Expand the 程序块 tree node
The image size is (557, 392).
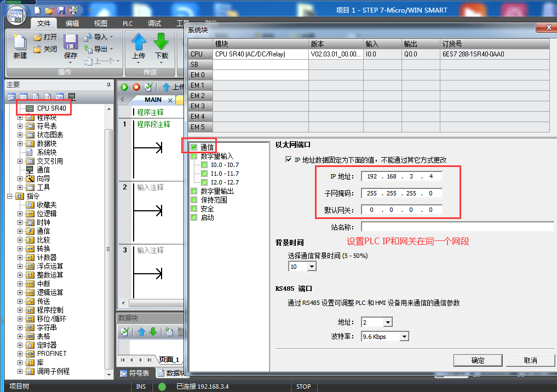pyautogui.click(x=20, y=118)
